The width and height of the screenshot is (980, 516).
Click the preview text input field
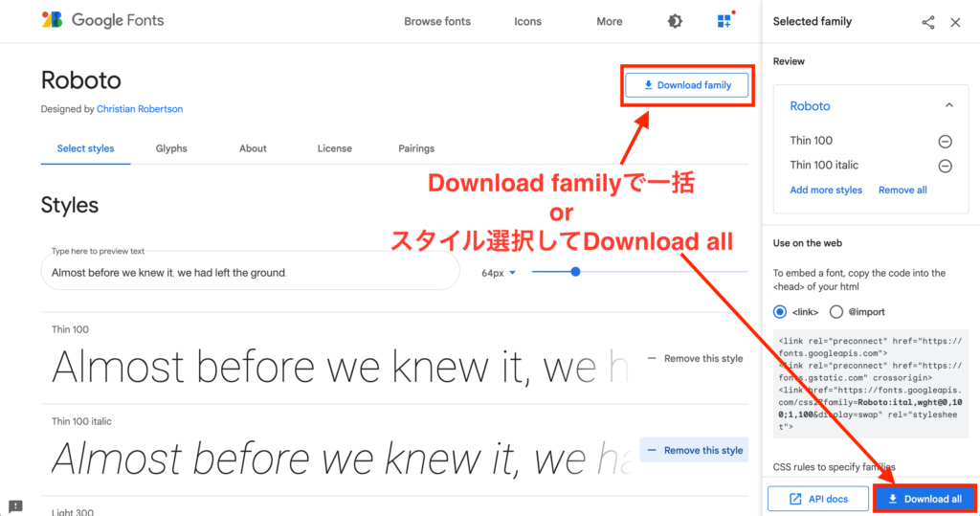(250, 272)
